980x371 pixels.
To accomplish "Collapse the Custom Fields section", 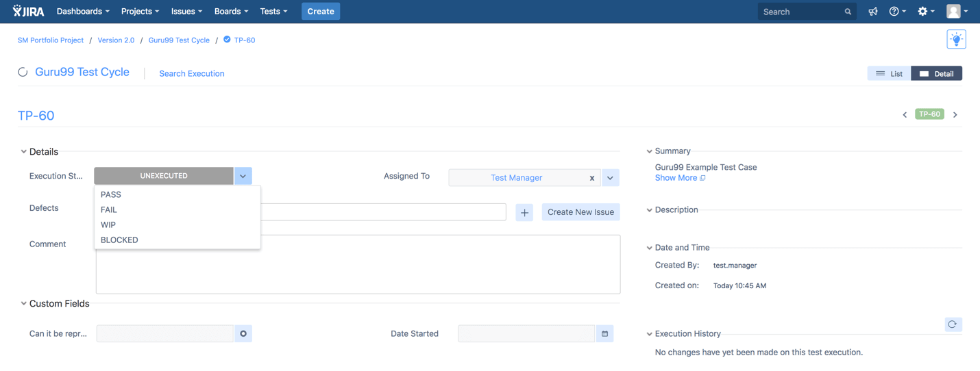I will (24, 304).
